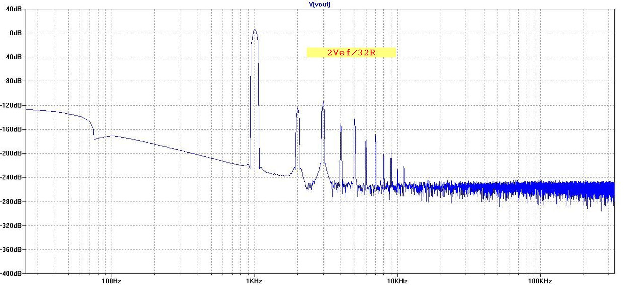Screen dimensions: 644x286
Task: Click the 100KHz frequency axis label
Action: click(540, 280)
